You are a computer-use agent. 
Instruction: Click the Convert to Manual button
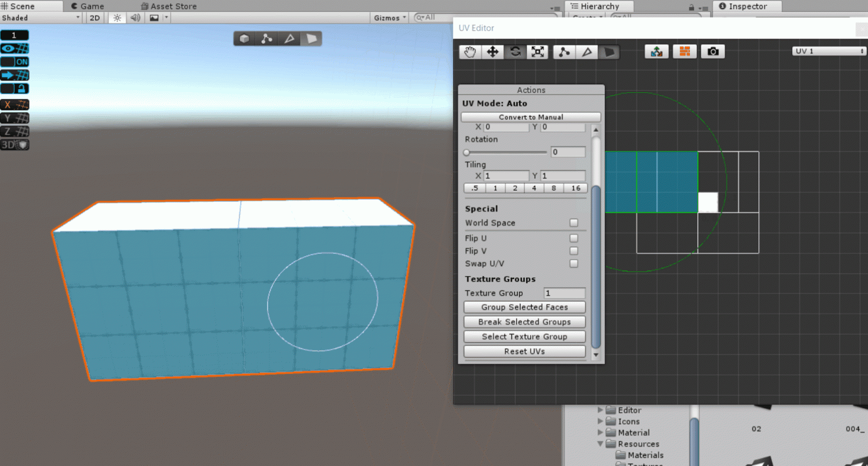point(531,117)
